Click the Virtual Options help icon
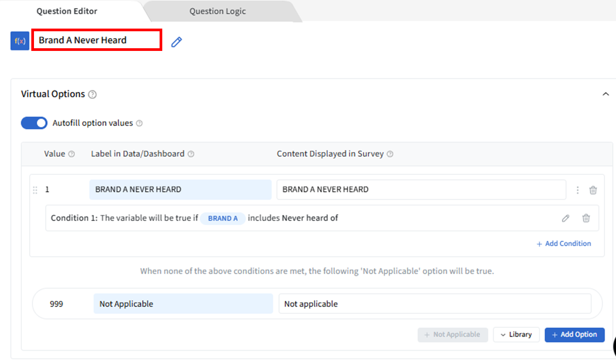 [92, 94]
